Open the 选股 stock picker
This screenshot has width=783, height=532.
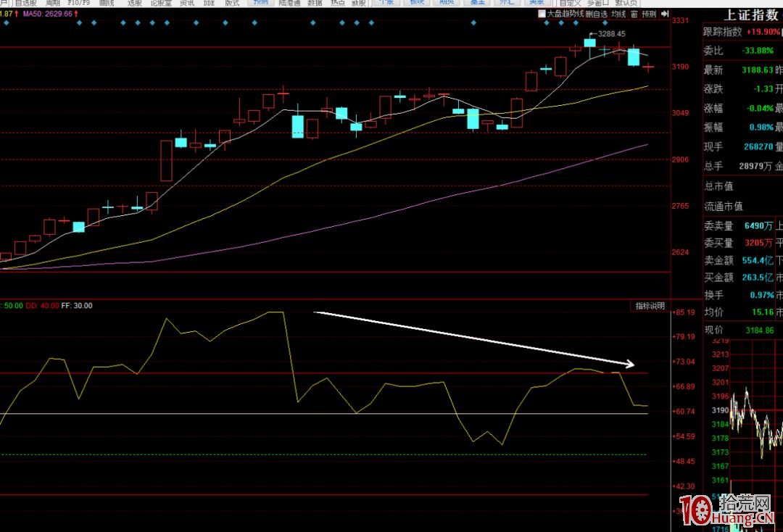point(134,3)
